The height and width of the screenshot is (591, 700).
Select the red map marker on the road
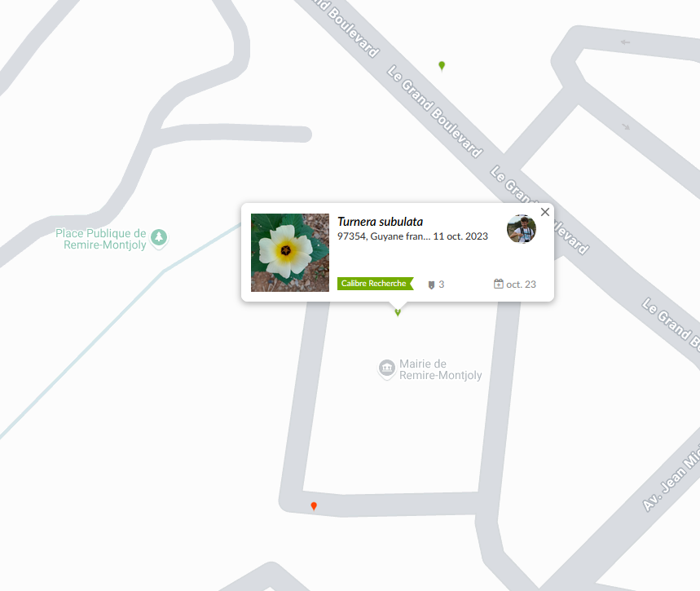[x=314, y=506]
